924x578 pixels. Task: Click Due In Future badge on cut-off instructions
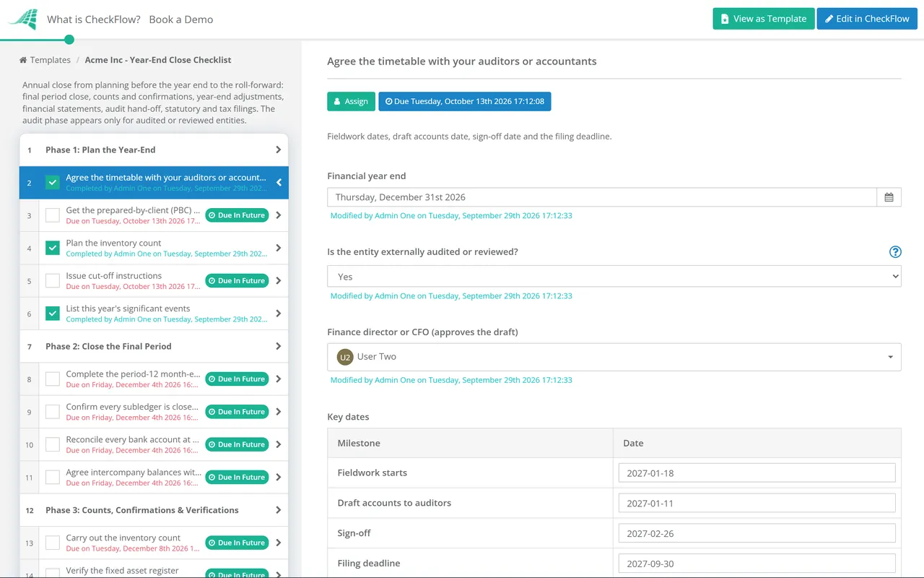pos(237,281)
